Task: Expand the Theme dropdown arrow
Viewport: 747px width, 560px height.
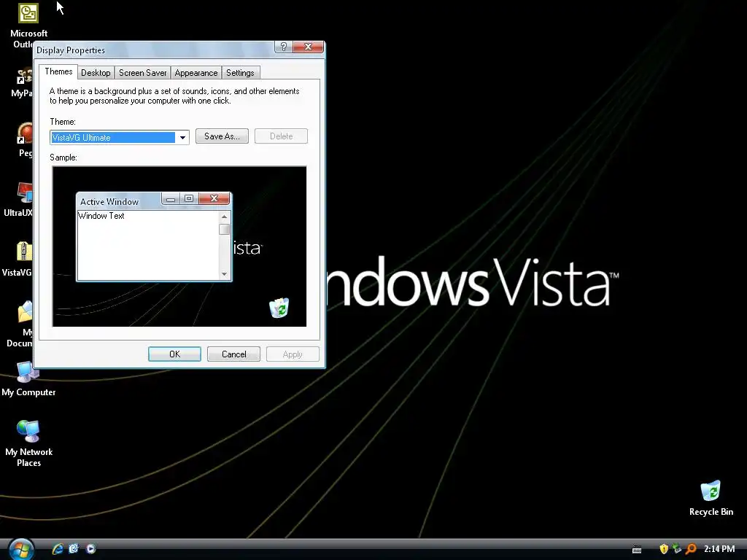Action: point(182,138)
